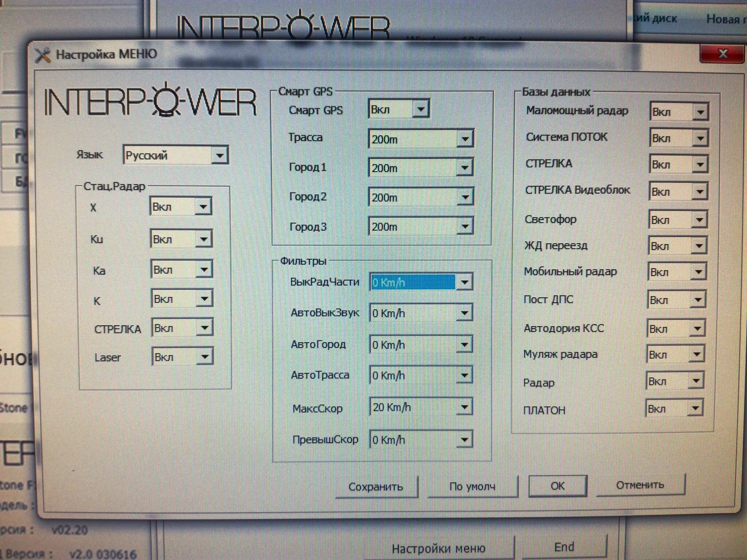Open the СТРЕЛКА Видеоблок dropdown

[x=678, y=191]
